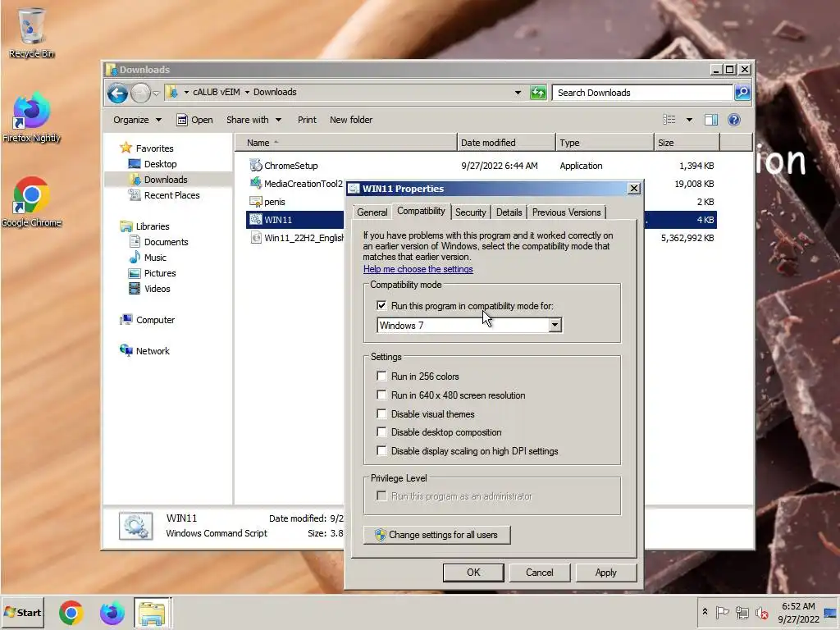Select the MediaCreationTool file icon
Image resolution: width=840 pixels, height=630 pixels.
pos(256,183)
